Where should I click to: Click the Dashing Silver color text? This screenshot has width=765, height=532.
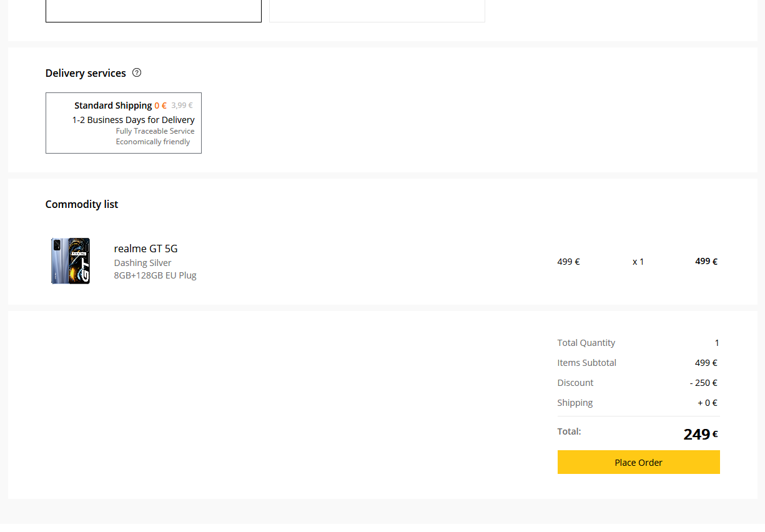(x=142, y=263)
